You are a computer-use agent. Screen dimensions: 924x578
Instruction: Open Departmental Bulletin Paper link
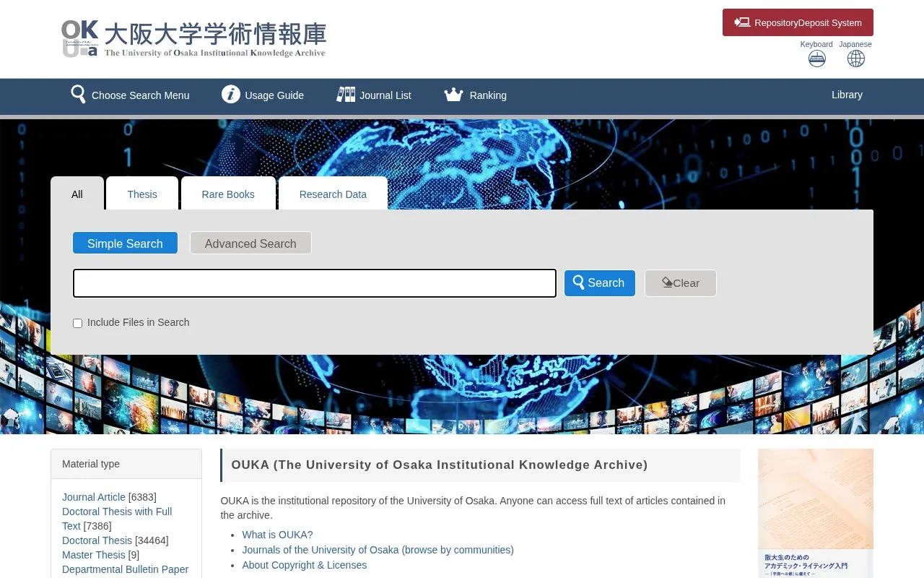click(x=125, y=569)
